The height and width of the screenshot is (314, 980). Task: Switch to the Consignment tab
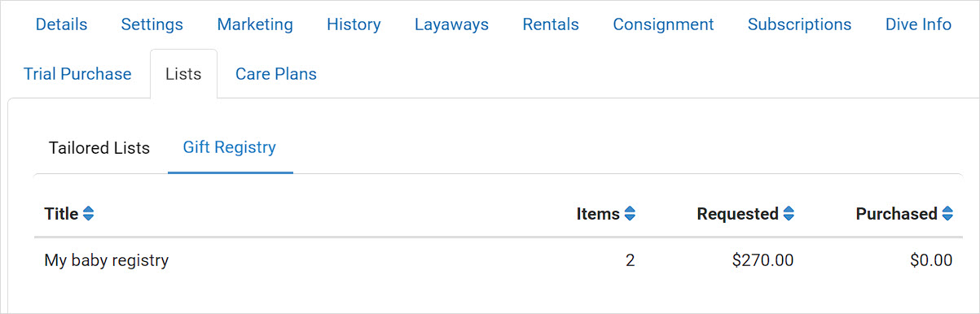663,24
